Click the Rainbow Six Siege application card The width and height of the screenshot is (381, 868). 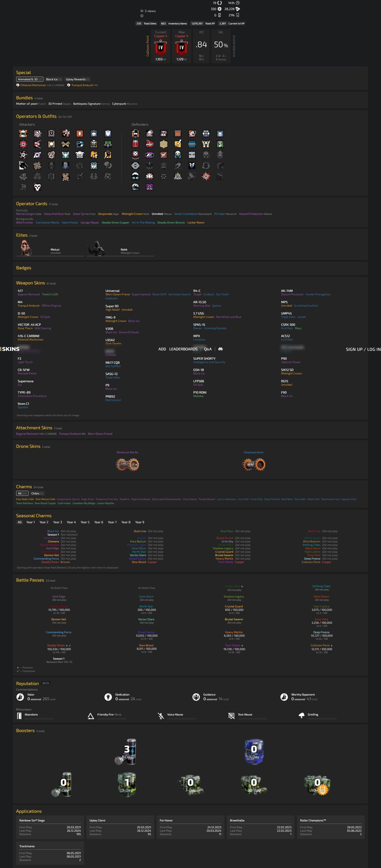(50, 827)
